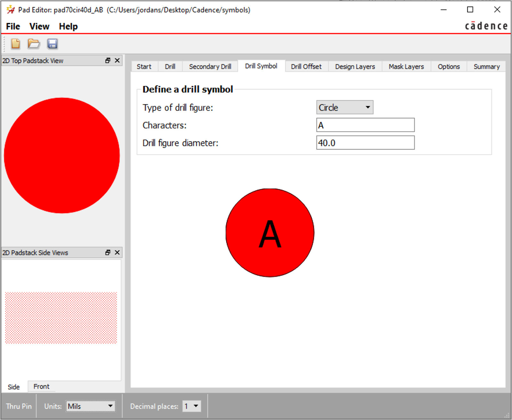Click the Open padstack folder icon
Image resolution: width=512 pixels, height=420 pixels.
pyautogui.click(x=34, y=44)
